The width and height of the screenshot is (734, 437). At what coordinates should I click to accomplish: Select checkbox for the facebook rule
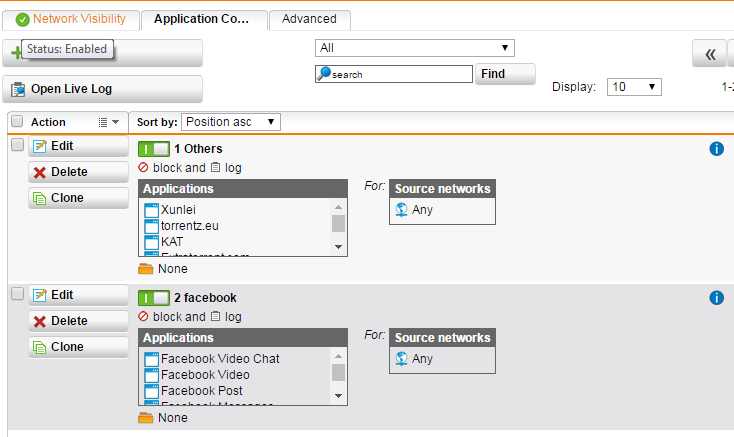point(17,294)
